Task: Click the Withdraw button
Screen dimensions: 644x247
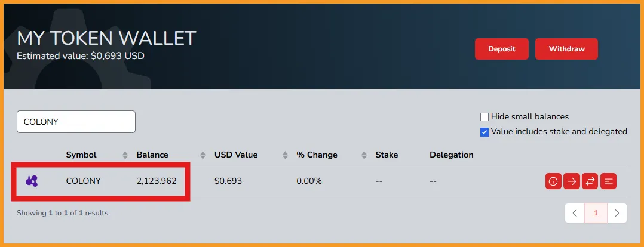Action: pyautogui.click(x=566, y=49)
